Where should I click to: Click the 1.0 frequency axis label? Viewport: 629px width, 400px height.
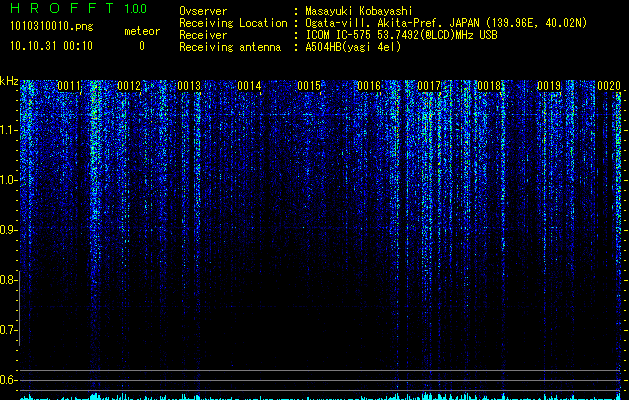tap(8, 180)
